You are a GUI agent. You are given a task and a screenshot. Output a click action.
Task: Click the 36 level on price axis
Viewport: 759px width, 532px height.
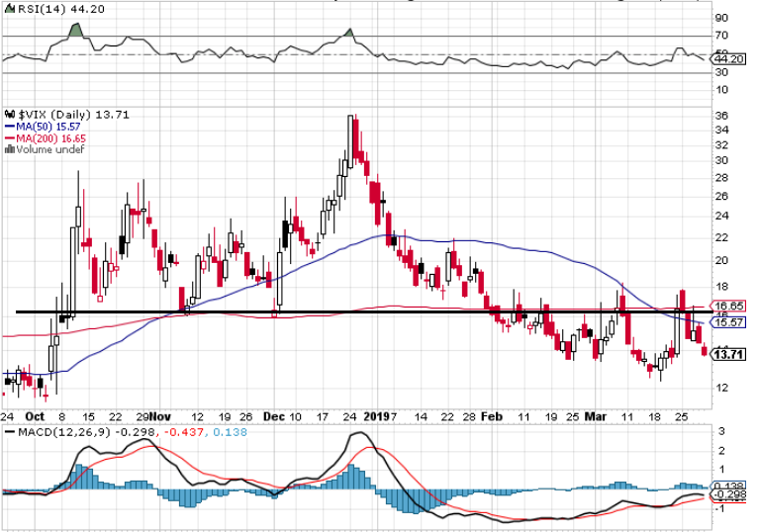coord(721,117)
